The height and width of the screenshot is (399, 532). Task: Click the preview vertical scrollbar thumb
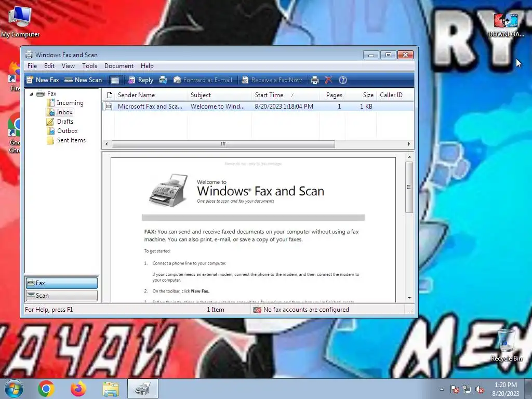[409, 187]
